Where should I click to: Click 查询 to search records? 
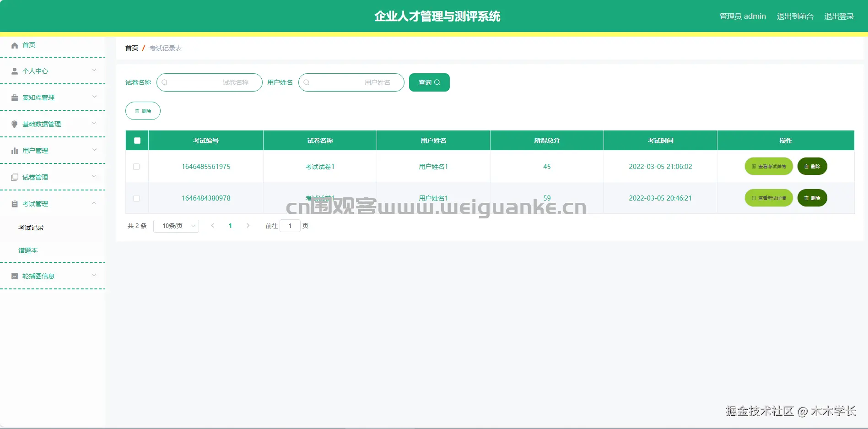429,82
